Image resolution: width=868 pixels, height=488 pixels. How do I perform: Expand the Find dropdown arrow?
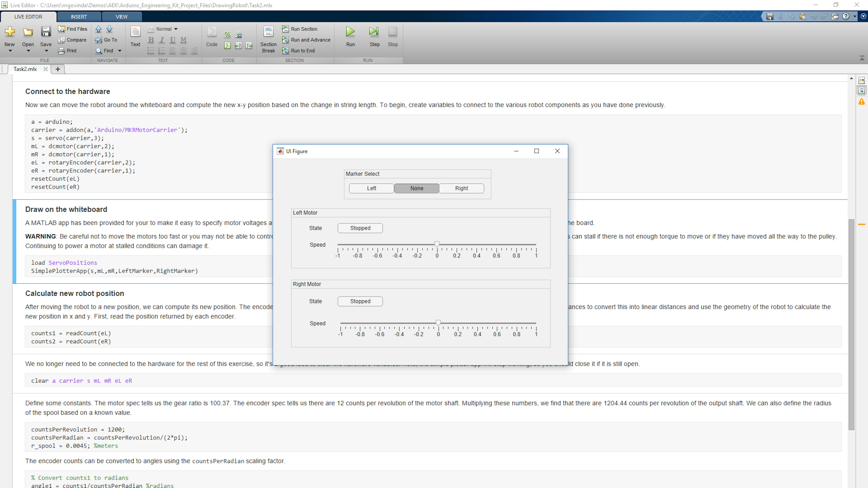point(119,51)
